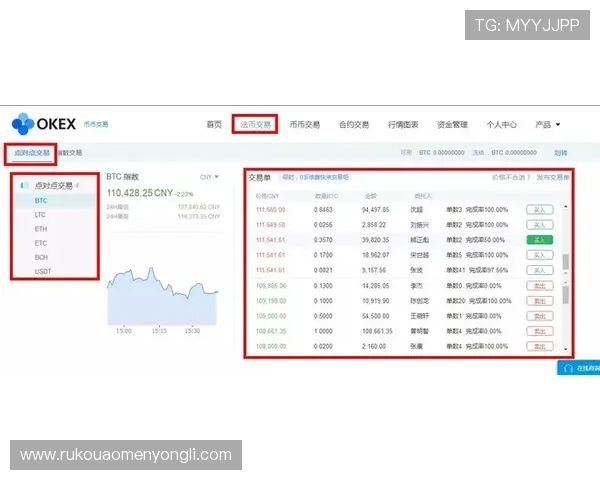Click the blue trade notice banner
This screenshot has width=600, height=480.
[x=315, y=177]
